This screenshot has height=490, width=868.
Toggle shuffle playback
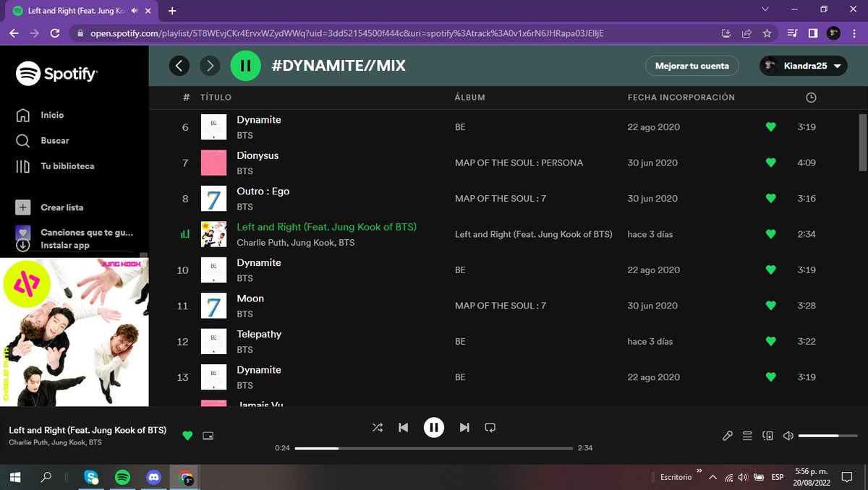pos(378,427)
